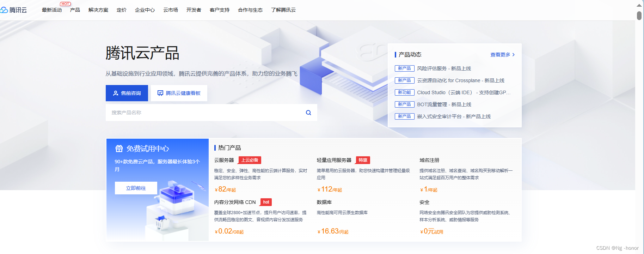Open the 解决方案 menu
The image size is (644, 254).
(98, 10)
